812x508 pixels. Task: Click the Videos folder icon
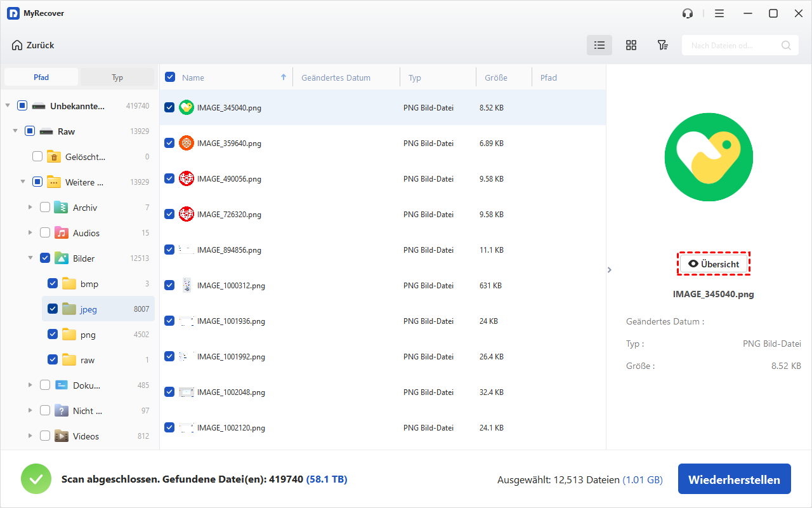point(62,436)
